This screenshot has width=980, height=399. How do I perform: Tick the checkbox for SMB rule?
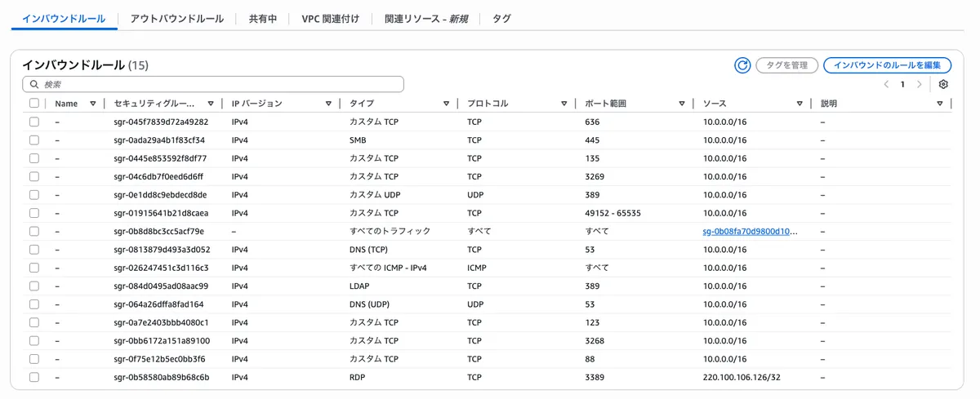(x=34, y=140)
